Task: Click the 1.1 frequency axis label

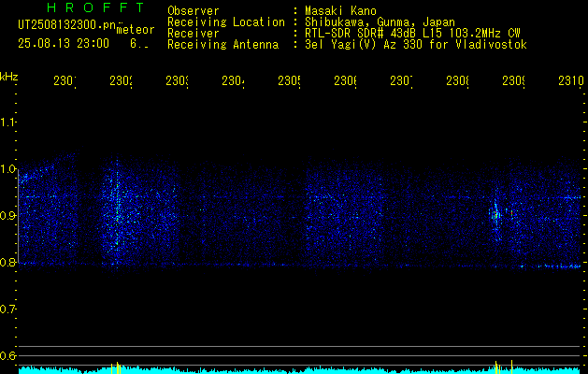Action: 7,122
